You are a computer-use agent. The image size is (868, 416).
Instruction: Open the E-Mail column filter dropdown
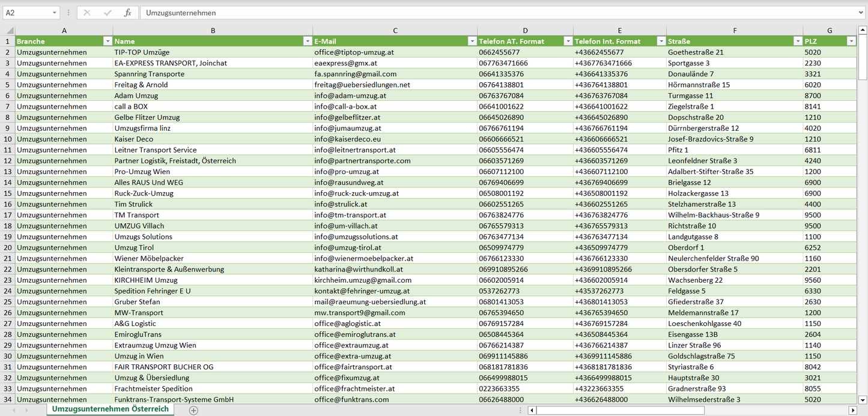pyautogui.click(x=472, y=41)
